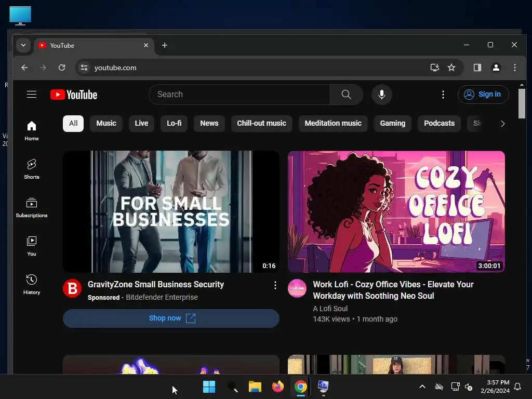This screenshot has width=532, height=399.
Task: Open the monitor app icon beside Chrome in taskbar
Action: point(323,387)
